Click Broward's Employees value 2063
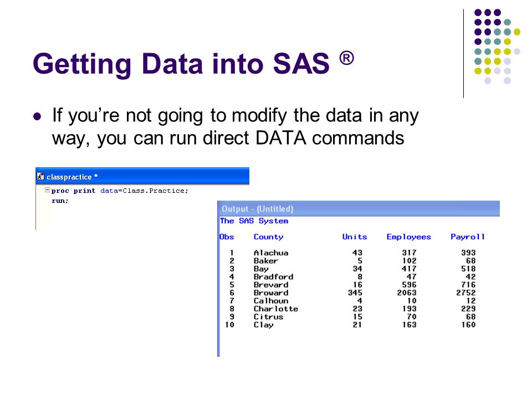Image resolution: width=532 pixels, height=399 pixels. click(407, 293)
